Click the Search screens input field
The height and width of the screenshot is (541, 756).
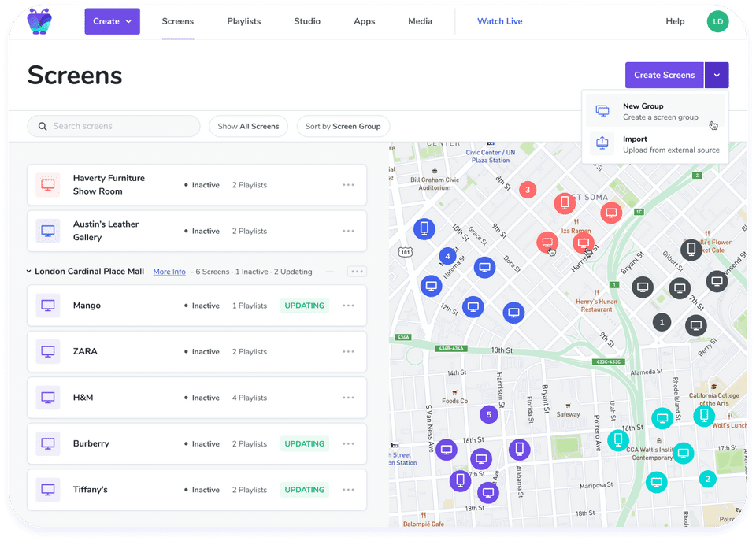113,126
